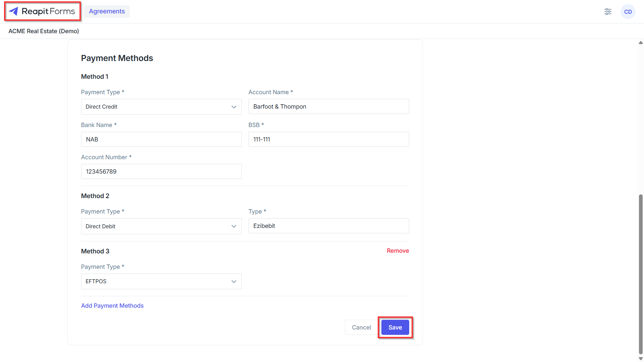Edit the Account Number field
644x362 pixels.
click(x=161, y=172)
